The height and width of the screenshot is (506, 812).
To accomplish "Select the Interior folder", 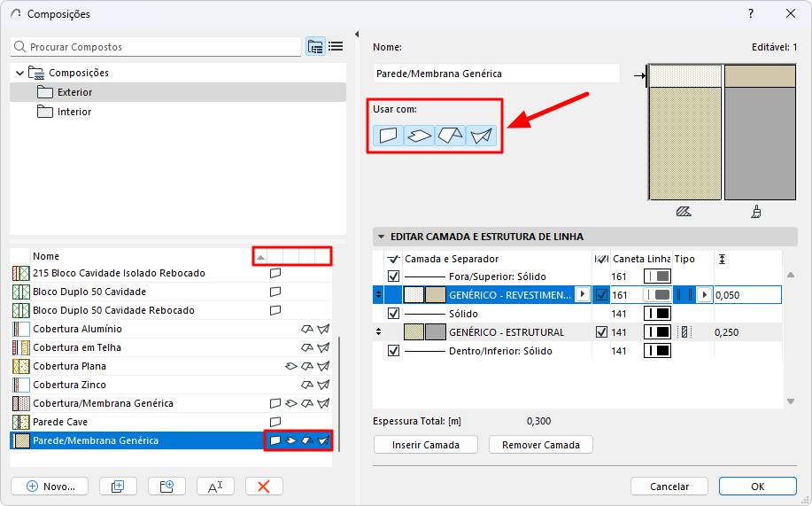I will pyautogui.click(x=178, y=112).
